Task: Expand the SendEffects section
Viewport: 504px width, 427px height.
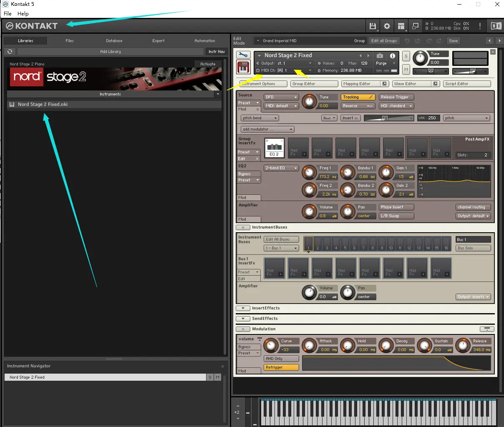Action: [243, 319]
